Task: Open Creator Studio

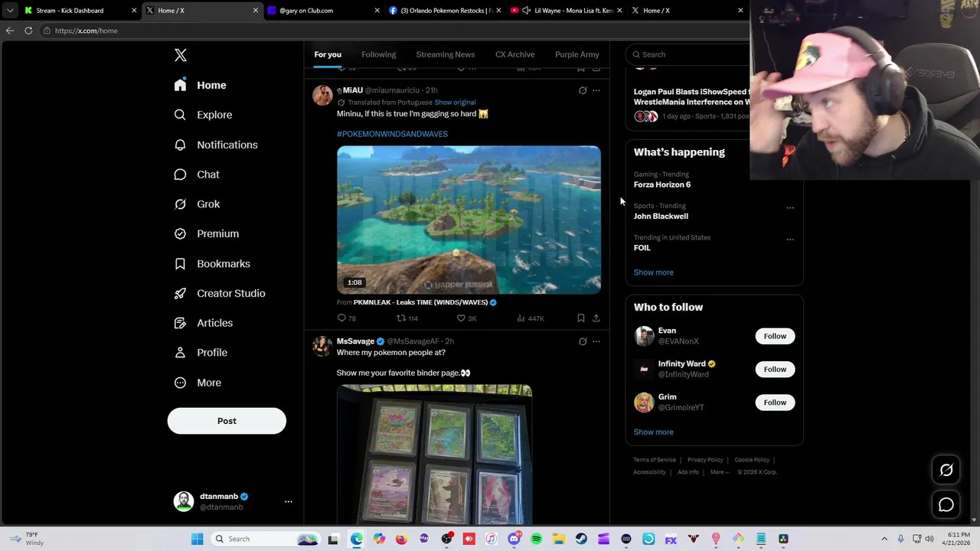Action: click(x=220, y=293)
